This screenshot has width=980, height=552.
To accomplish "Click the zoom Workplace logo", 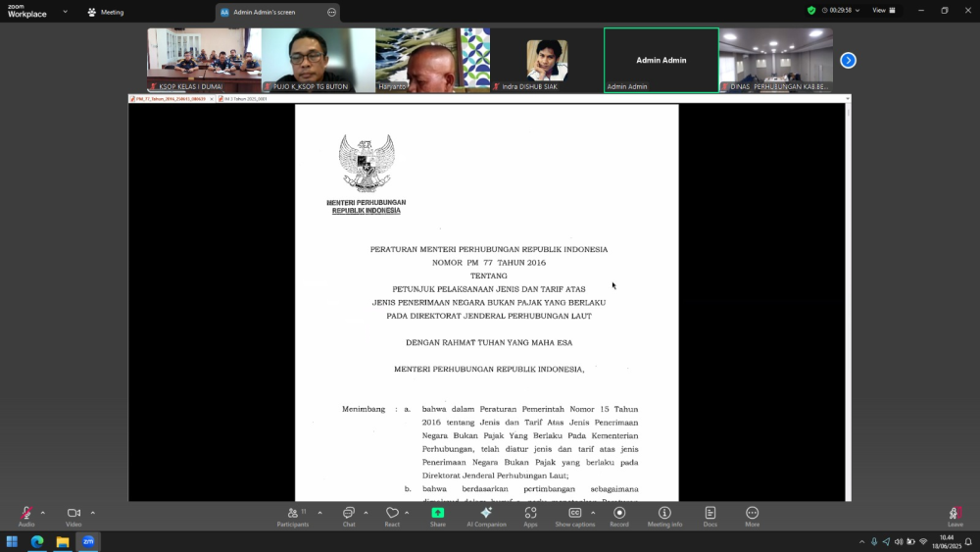I will pyautogui.click(x=26, y=11).
